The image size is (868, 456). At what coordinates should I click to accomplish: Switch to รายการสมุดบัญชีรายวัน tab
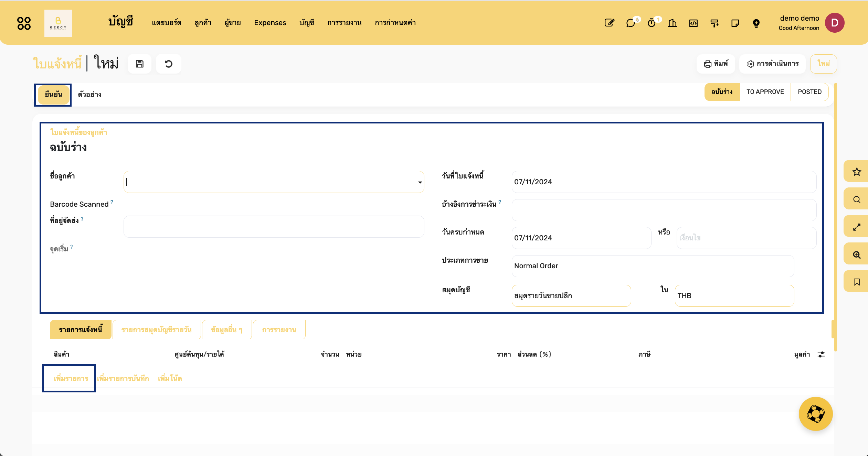(x=157, y=329)
